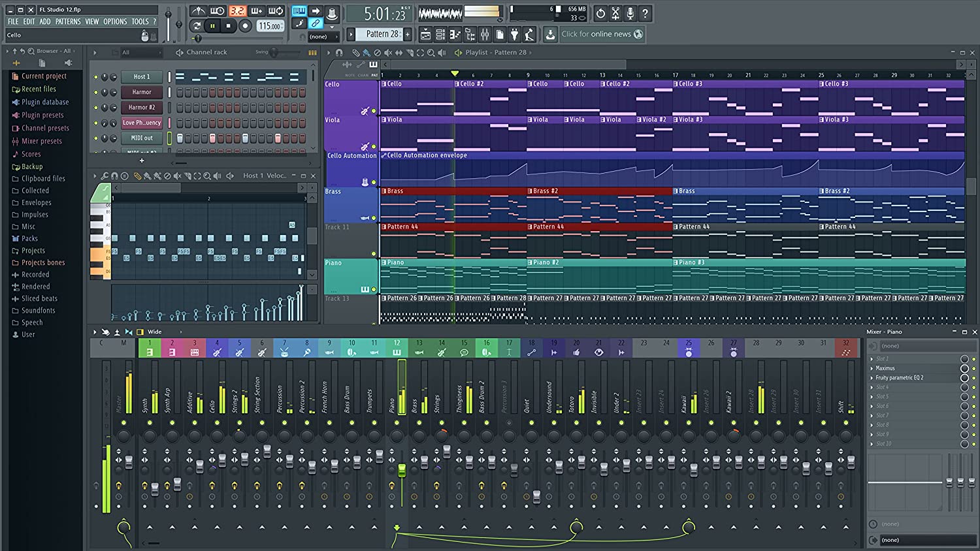Click the tempo display showing 115.000
Viewport: 980px width, 551px height.
[x=269, y=27]
